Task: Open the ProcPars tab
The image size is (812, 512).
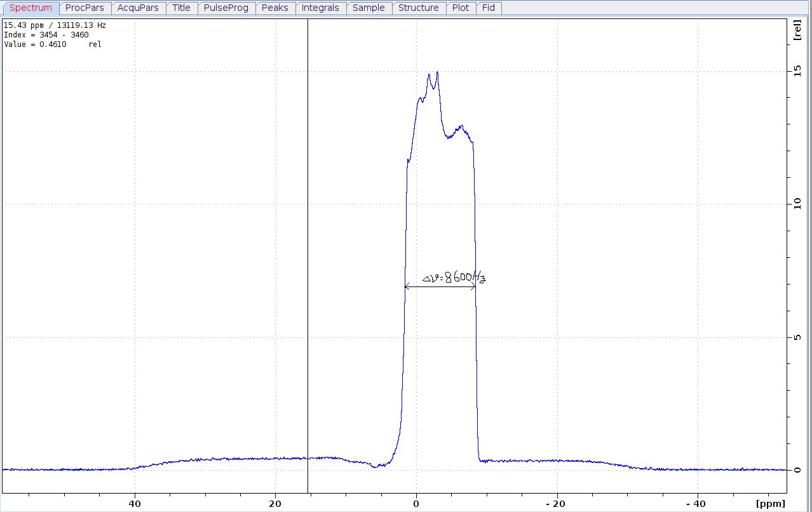Action: 85,8
